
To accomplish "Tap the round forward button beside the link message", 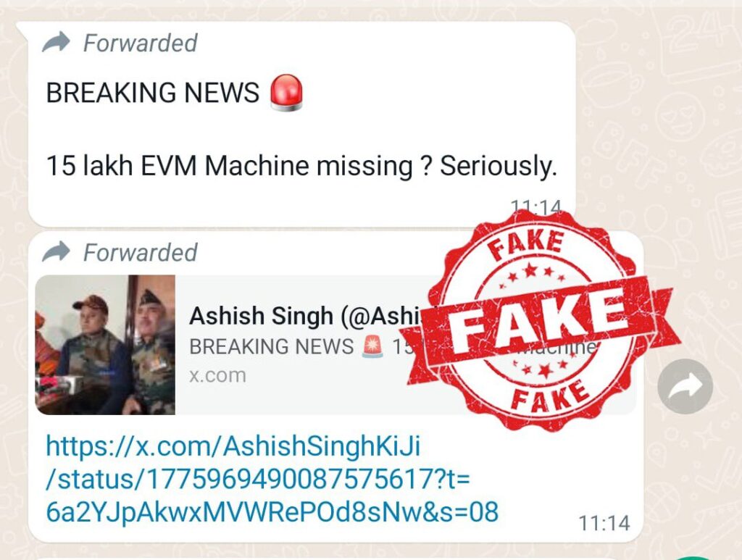I will coord(685,386).
